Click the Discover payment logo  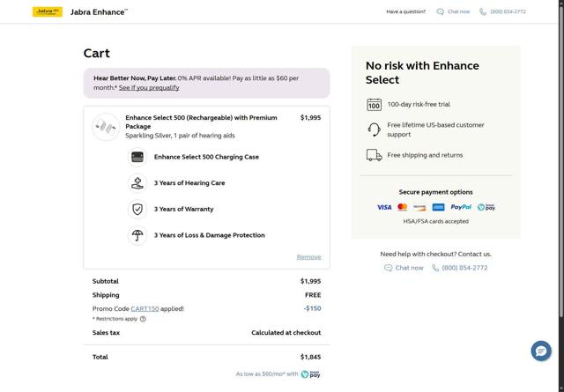coord(419,207)
